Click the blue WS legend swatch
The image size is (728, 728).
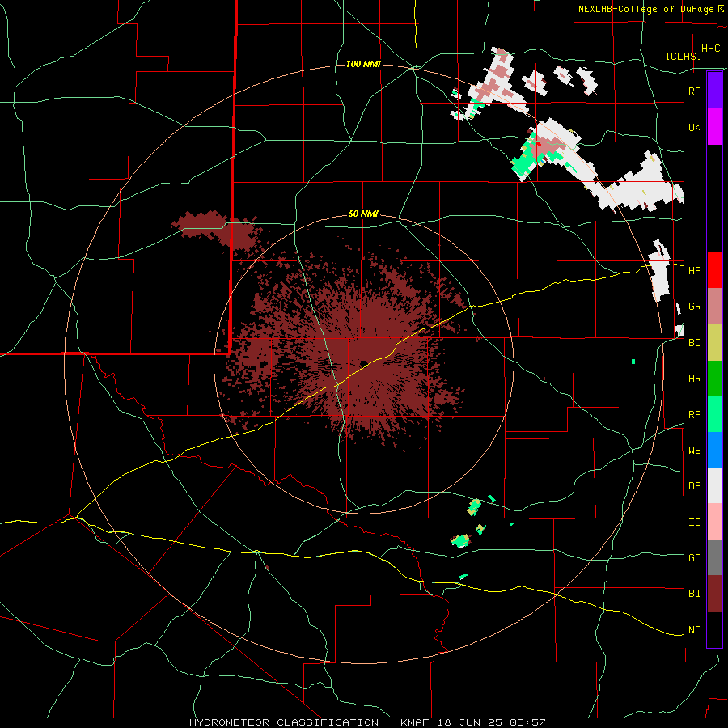pos(714,450)
